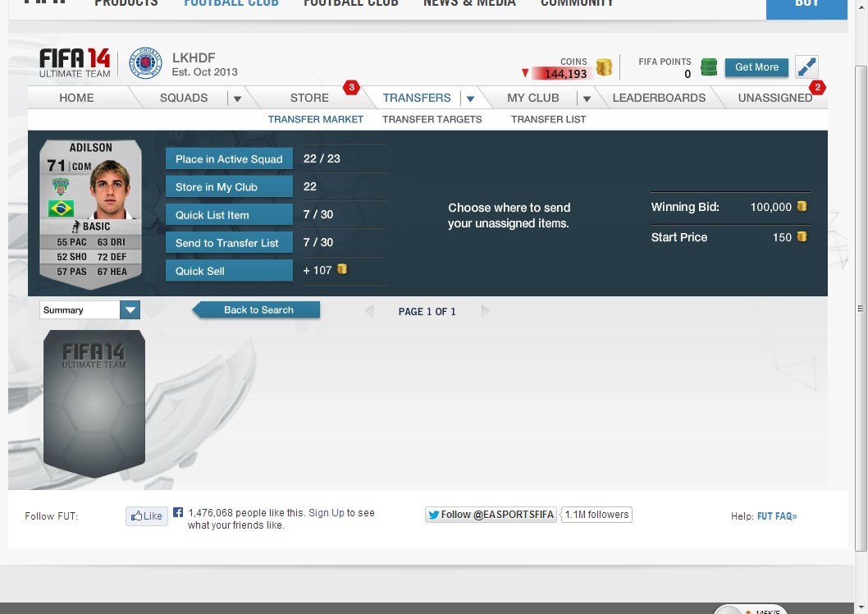The image size is (868, 614).
Task: Click the coin icon beside Winning Bid 100,000
Action: tap(802, 207)
